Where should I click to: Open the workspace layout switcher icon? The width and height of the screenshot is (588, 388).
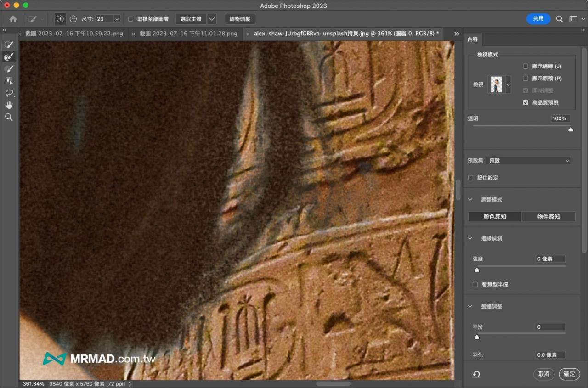(573, 19)
